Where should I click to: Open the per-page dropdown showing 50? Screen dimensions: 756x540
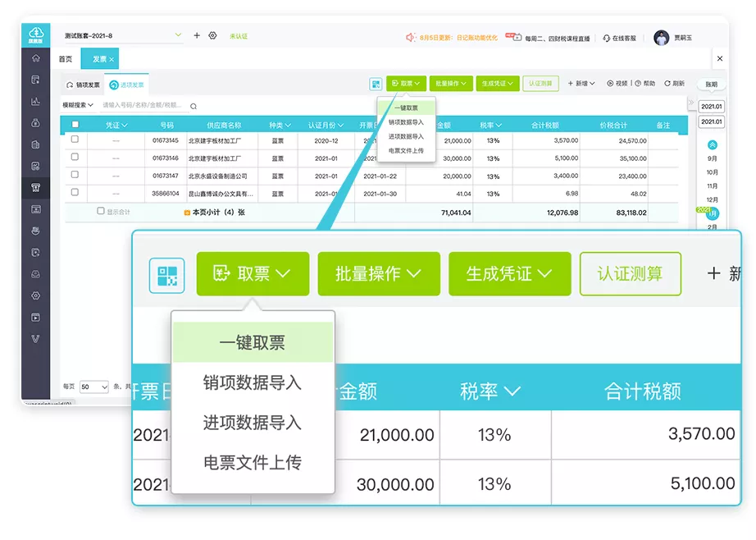(93, 386)
